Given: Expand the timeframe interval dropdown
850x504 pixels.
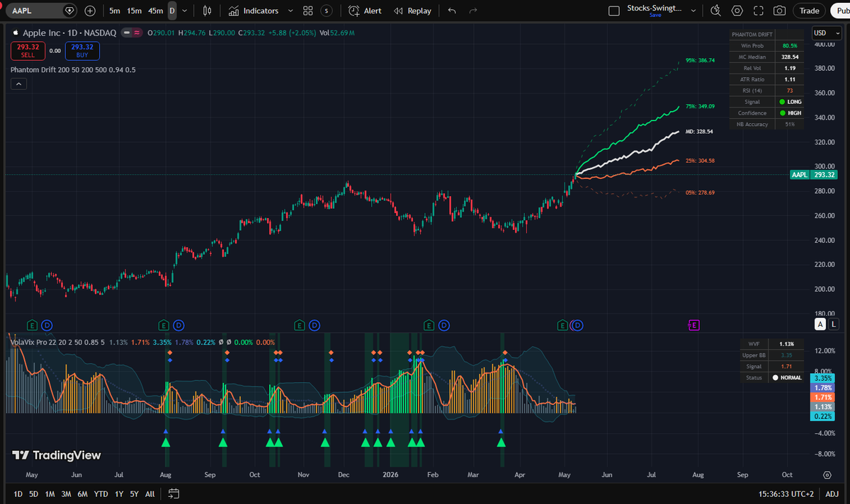Looking at the screenshot, I should pos(185,11).
